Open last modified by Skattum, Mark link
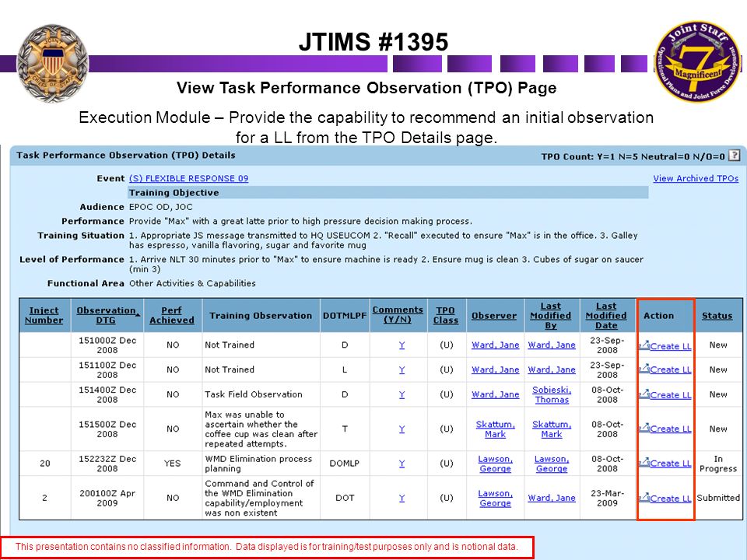 tap(551, 429)
